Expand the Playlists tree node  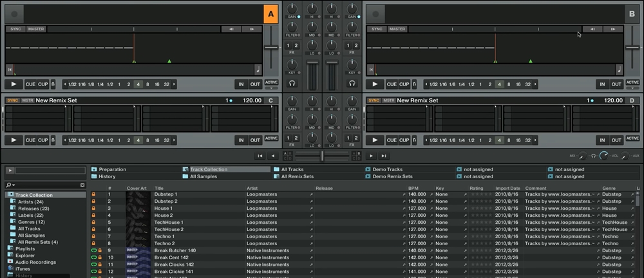click(x=10, y=249)
